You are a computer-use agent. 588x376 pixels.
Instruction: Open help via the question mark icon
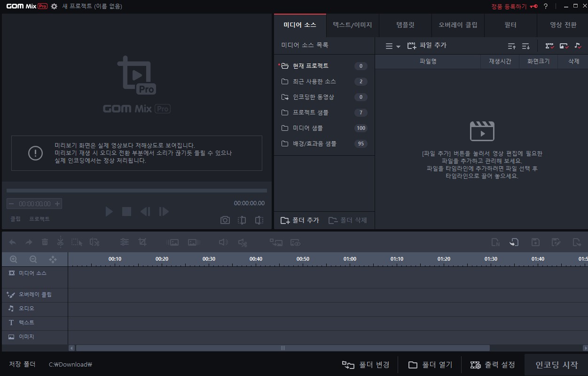pyautogui.click(x=546, y=7)
